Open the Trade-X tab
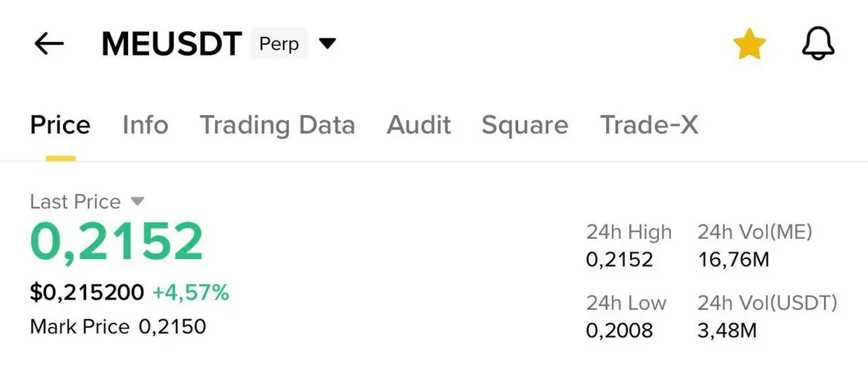868x369 pixels. (x=649, y=125)
